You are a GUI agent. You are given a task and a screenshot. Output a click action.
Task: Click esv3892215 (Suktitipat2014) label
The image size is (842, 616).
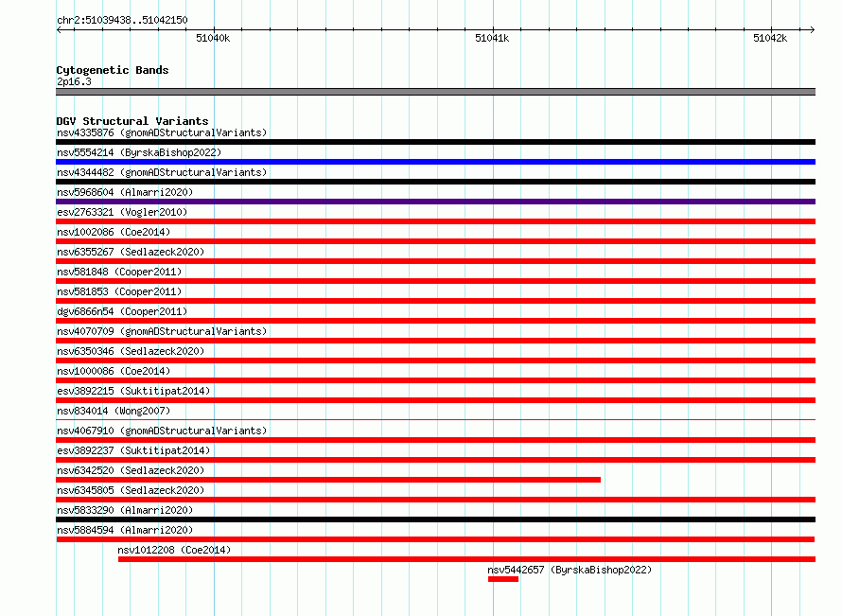[x=133, y=391]
